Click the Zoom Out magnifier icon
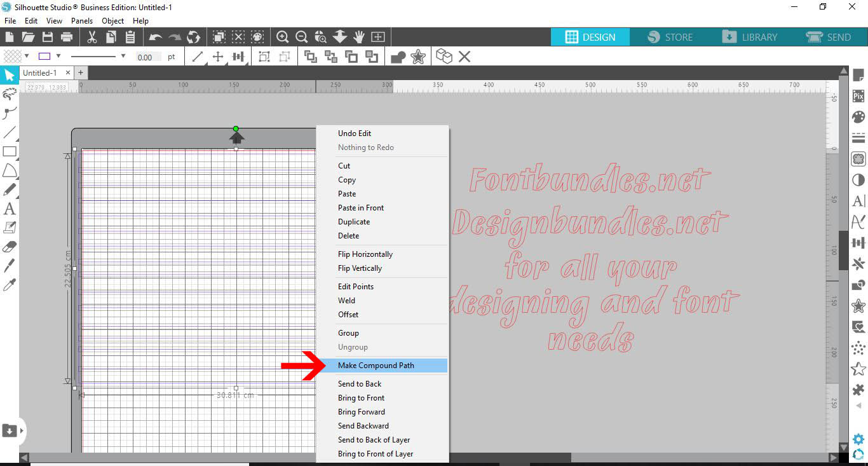868x466 pixels. 302,37
